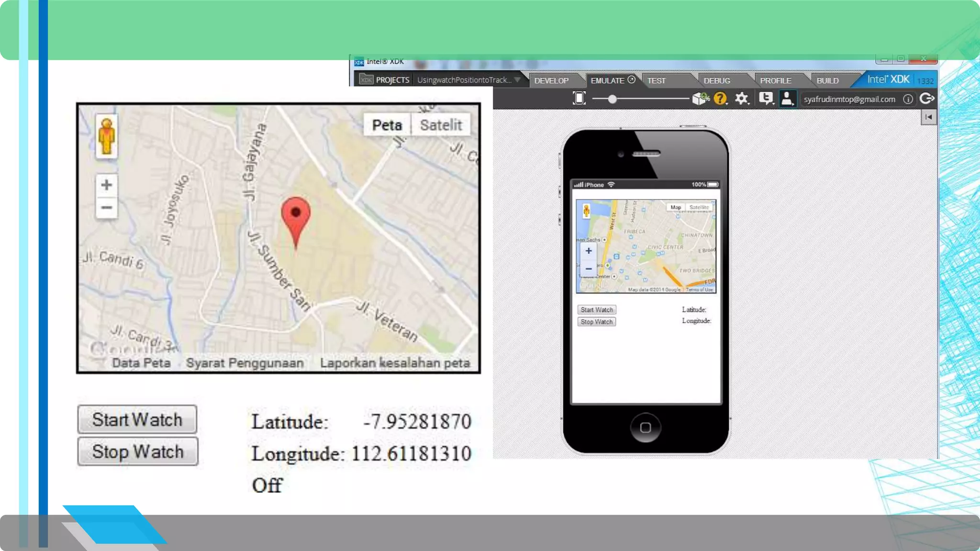Image resolution: width=980 pixels, height=551 pixels.
Task: Switch to the DEVELOP tab
Action: click(x=551, y=80)
